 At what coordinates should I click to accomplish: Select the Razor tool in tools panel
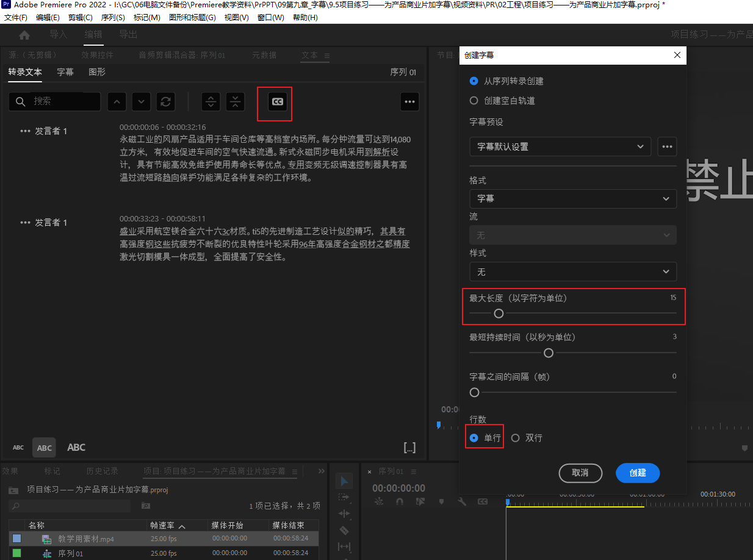(344, 530)
